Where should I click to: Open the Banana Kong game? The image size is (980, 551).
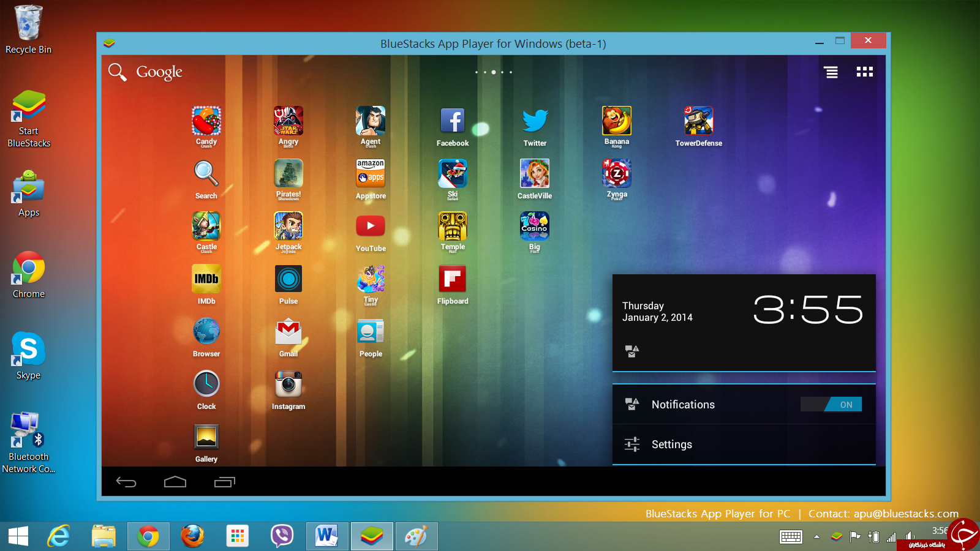(x=617, y=121)
